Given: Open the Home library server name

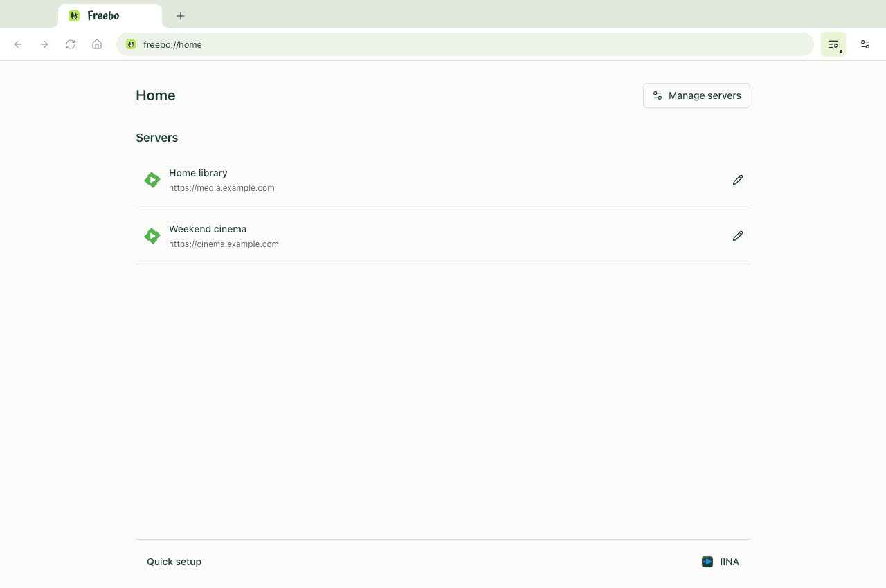Looking at the screenshot, I should pos(198,173).
